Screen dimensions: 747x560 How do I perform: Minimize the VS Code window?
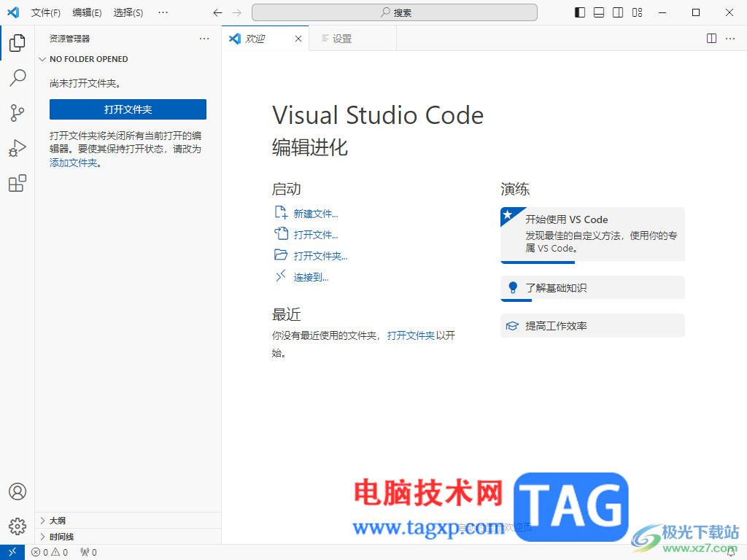662,13
